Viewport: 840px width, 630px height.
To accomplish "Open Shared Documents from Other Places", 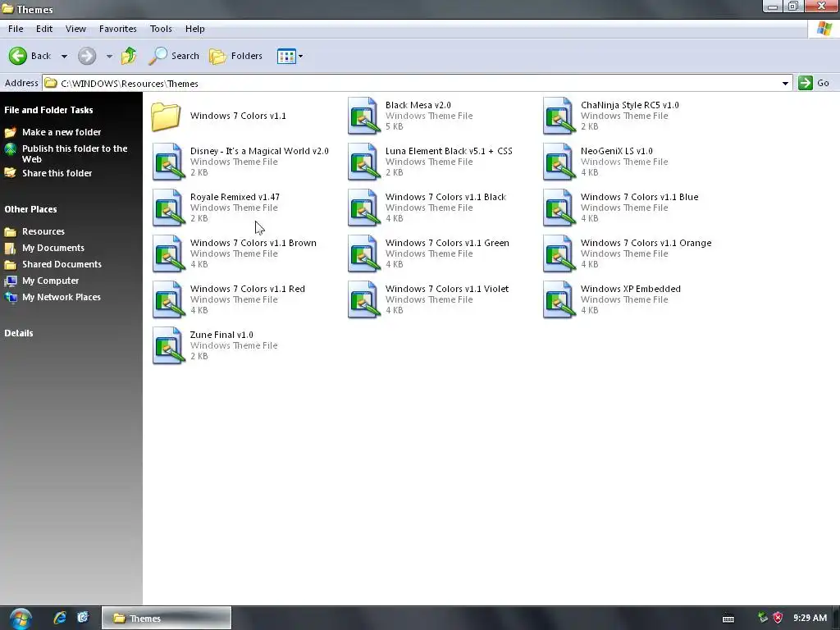I will coord(62,264).
